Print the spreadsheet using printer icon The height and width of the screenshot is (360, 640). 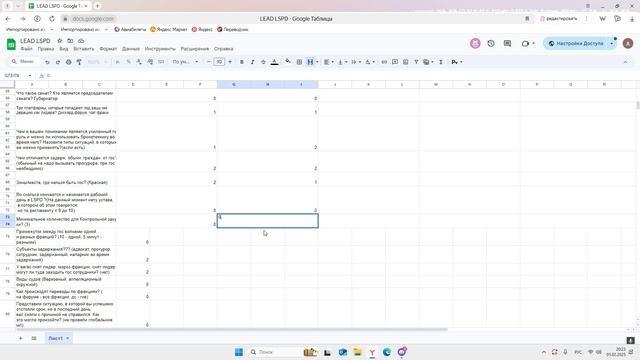[68, 62]
